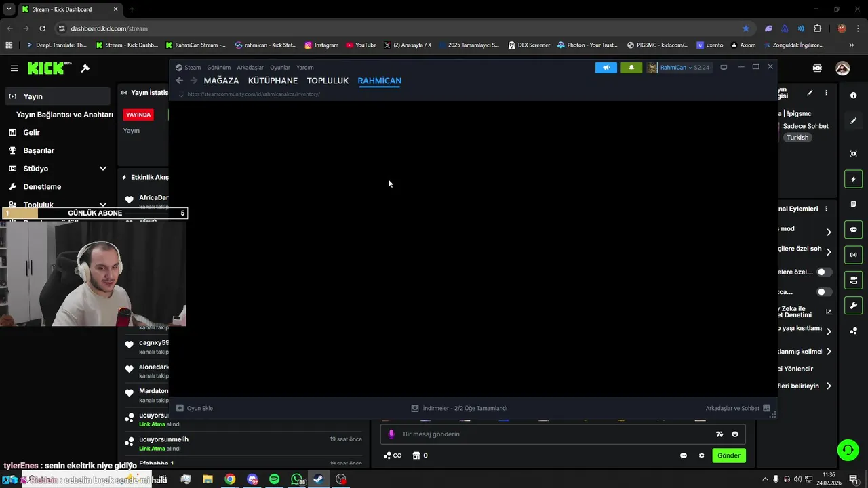Click microphone icon in message box

coord(391,434)
